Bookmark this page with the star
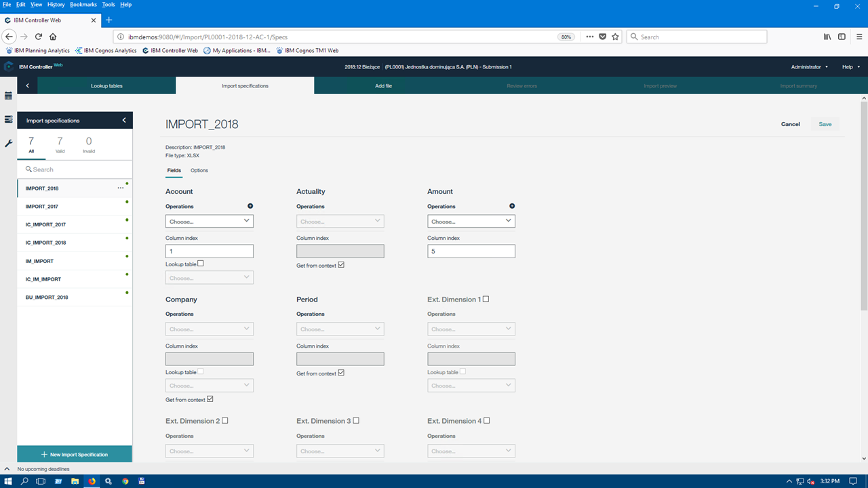Image resolution: width=868 pixels, height=488 pixels. (615, 37)
